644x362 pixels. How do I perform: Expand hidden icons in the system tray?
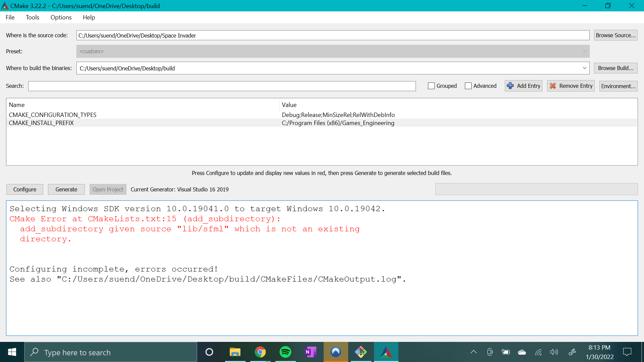click(473, 352)
